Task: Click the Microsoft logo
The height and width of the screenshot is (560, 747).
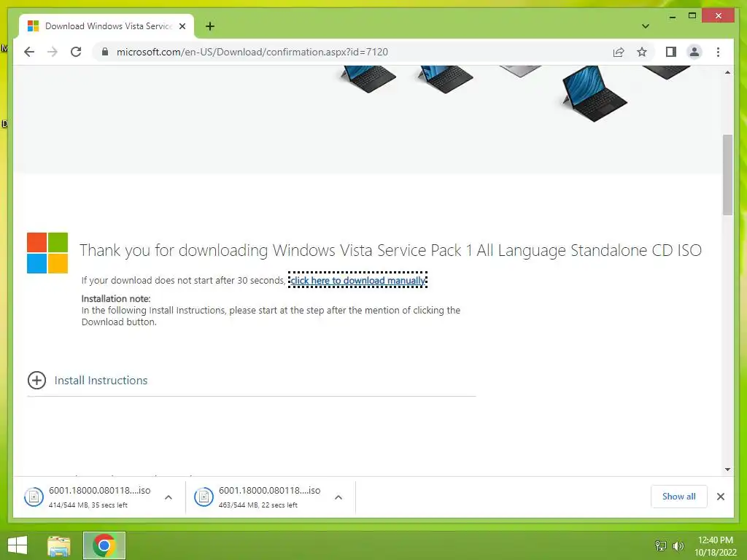Action: [x=47, y=253]
